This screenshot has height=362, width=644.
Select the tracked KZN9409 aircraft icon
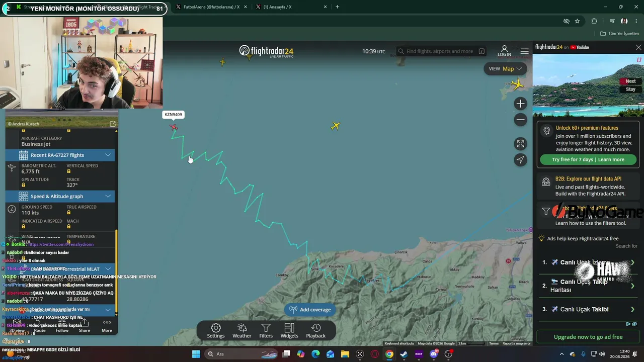pos(174,127)
